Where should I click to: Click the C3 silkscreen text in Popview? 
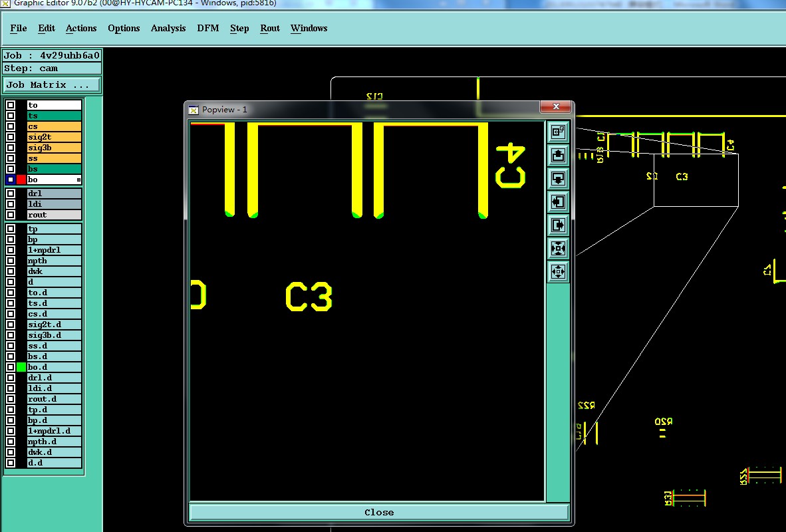point(309,297)
